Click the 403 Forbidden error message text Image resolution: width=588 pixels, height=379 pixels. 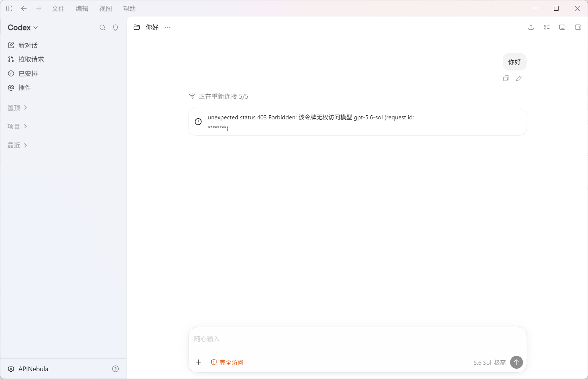311,122
